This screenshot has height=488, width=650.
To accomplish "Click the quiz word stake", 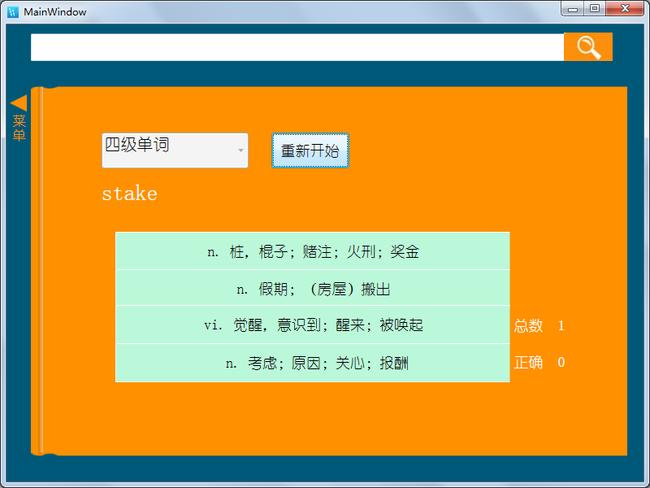I will click(130, 194).
